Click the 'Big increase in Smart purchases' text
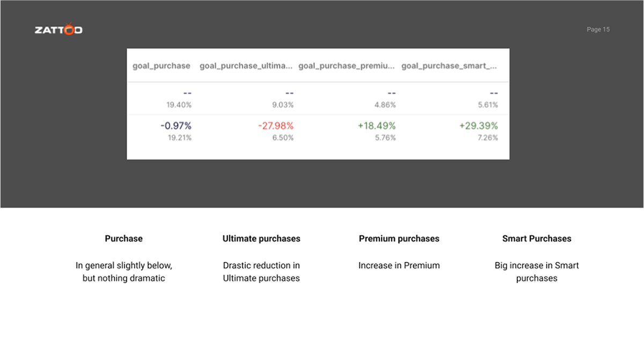The width and height of the screenshot is (644, 362). point(537,272)
